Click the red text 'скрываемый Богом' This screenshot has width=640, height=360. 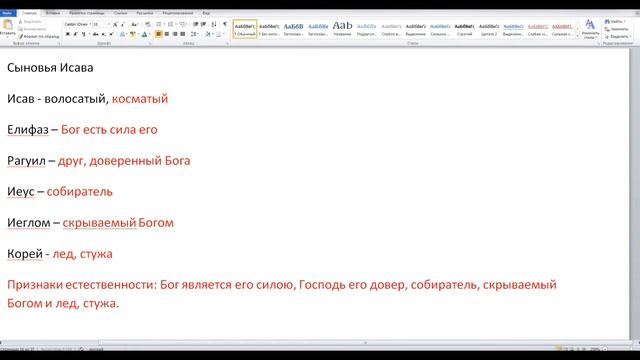coord(118,223)
